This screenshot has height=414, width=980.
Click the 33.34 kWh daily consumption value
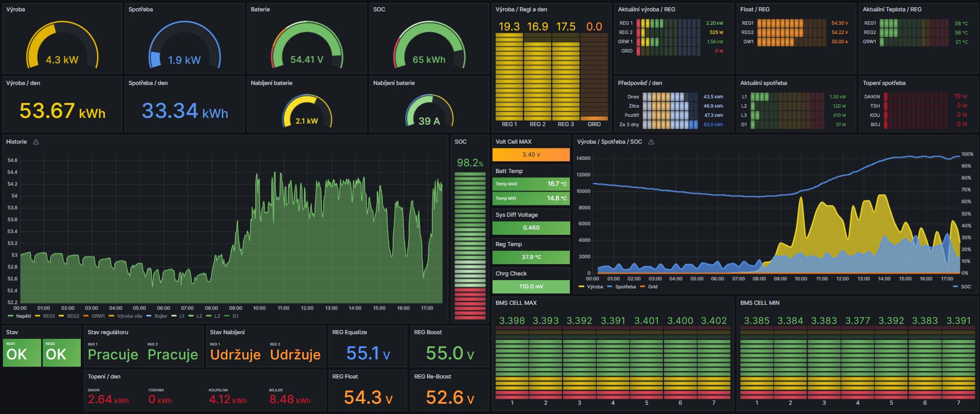[185, 111]
